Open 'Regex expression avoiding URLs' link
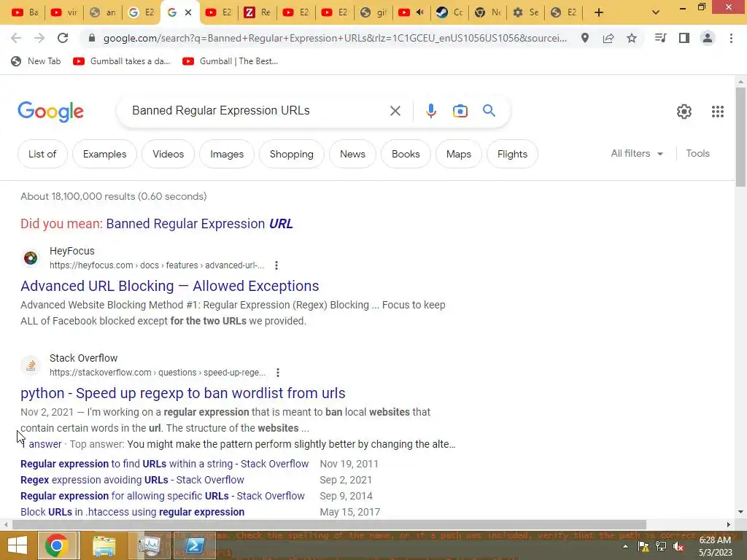Screen dimensions: 747x560 point(132,480)
